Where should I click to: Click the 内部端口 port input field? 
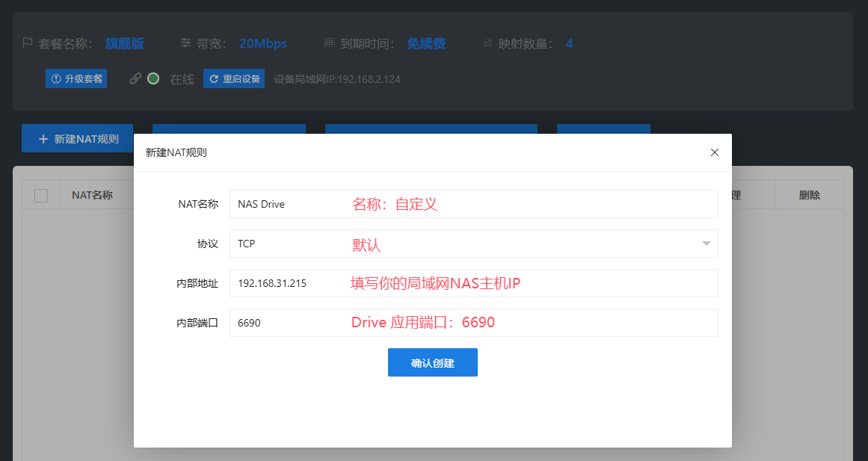pos(473,323)
